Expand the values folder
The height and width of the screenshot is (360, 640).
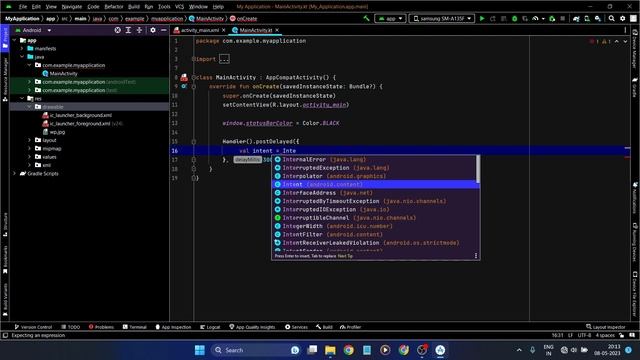point(29,157)
